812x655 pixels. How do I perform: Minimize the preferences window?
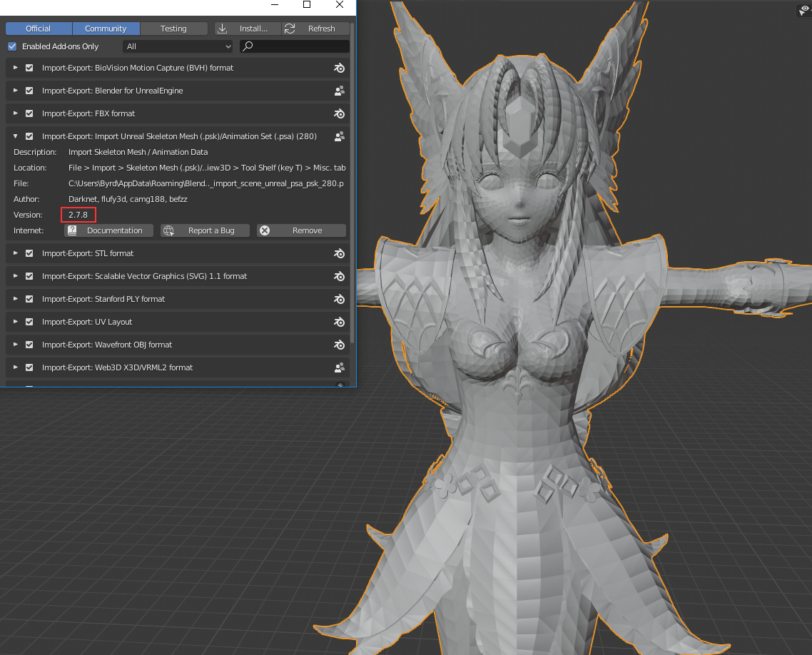click(275, 5)
